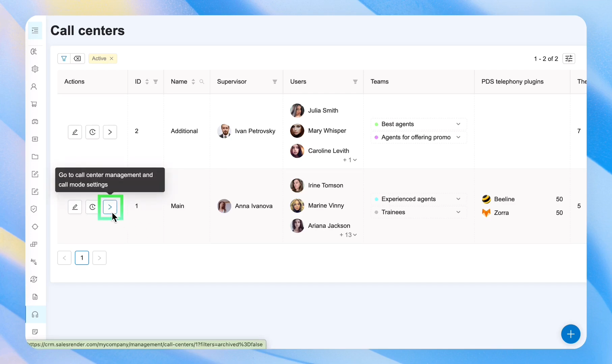Click the Main call center name

pos(177,206)
